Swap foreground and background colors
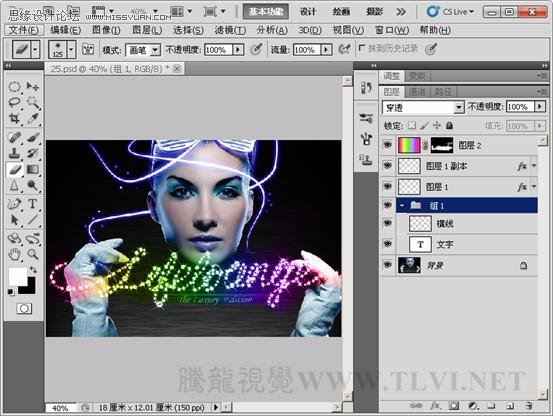The image size is (553, 416). [33, 270]
